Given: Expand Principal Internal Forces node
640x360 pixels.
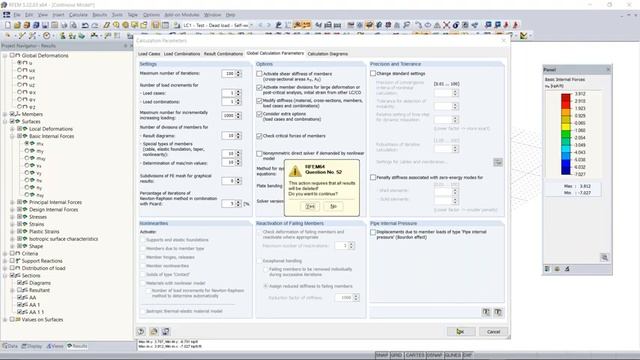Looking at the screenshot, I should tap(12, 202).
